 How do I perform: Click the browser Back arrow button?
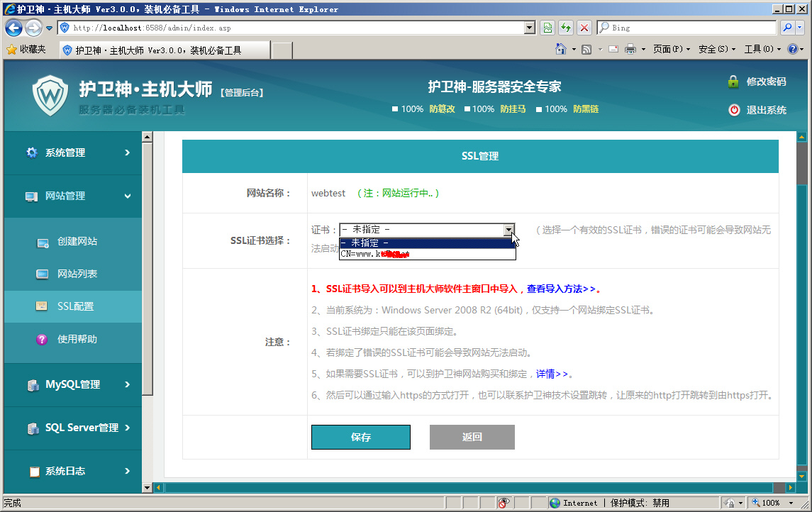pos(13,28)
